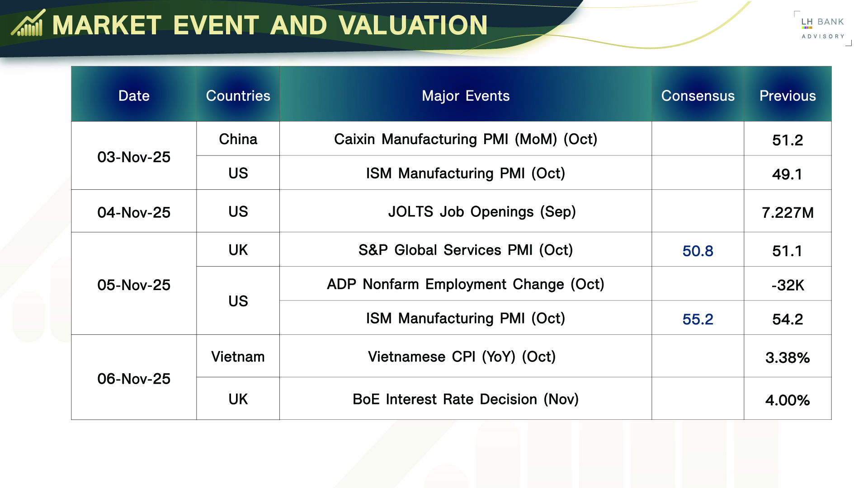The height and width of the screenshot is (488, 868).
Task: Select the 50.8 consensus value
Action: [x=698, y=251]
